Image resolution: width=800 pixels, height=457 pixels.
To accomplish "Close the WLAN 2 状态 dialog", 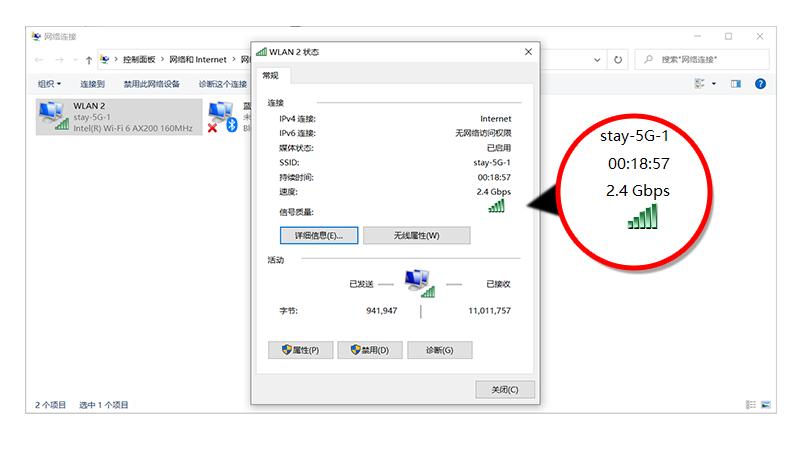I will 528,52.
